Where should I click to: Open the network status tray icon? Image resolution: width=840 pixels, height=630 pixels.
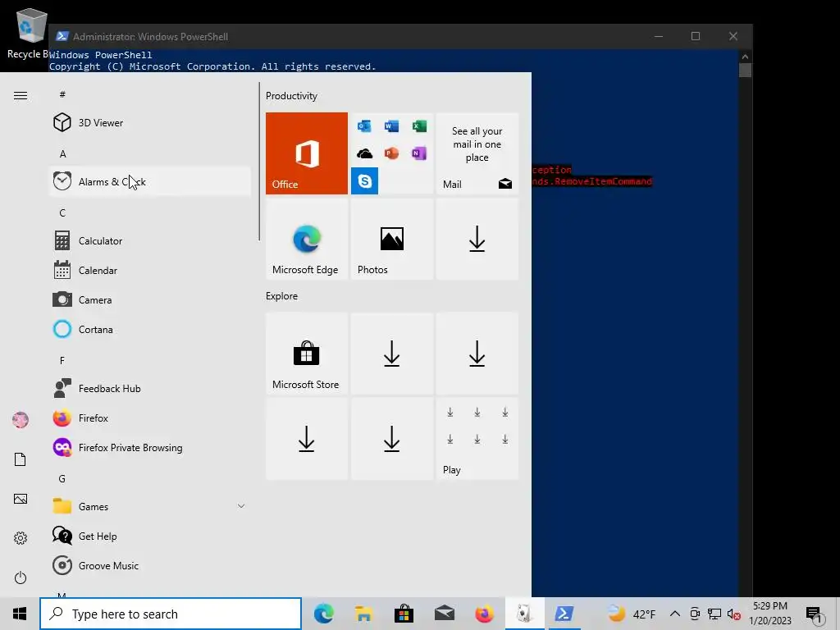coord(714,614)
